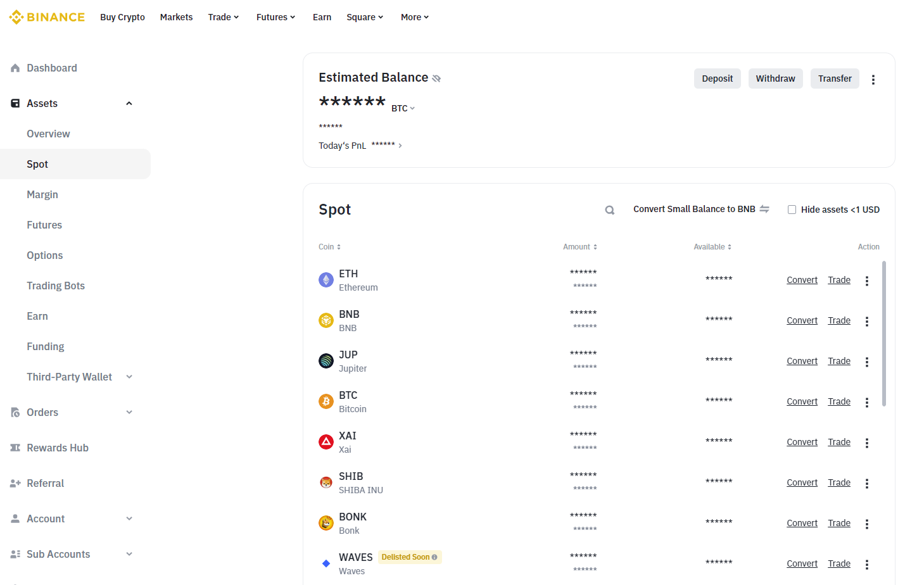
Task: Open the Markets page
Action: pos(176,17)
